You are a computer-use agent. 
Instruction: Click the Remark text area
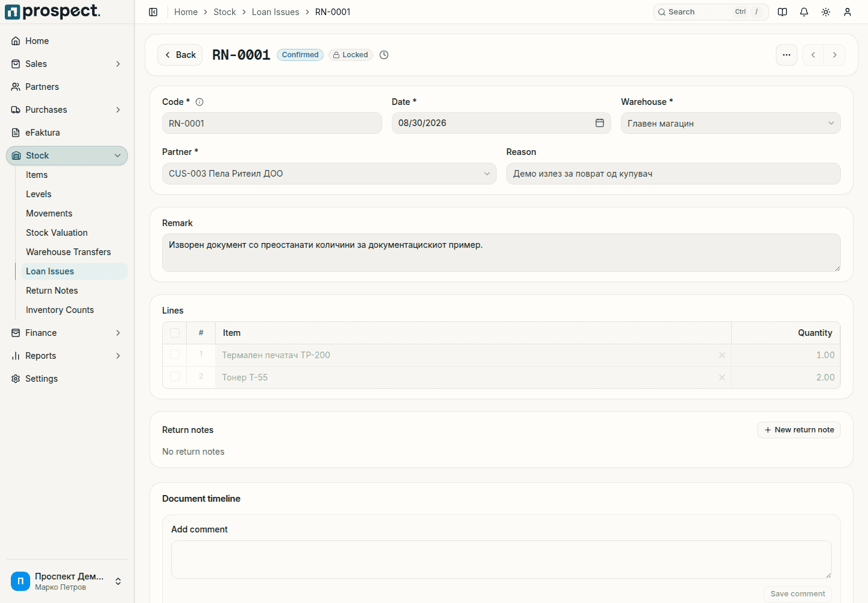(502, 253)
